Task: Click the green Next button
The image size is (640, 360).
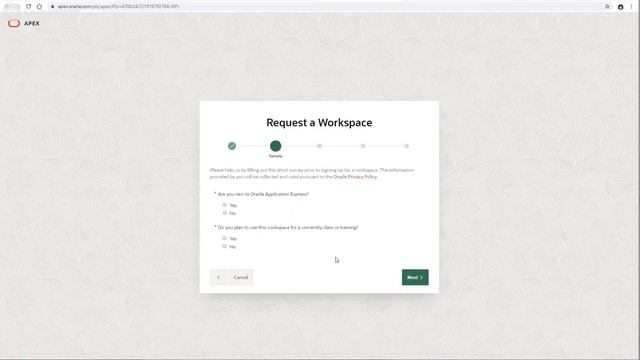Action: pyautogui.click(x=415, y=277)
